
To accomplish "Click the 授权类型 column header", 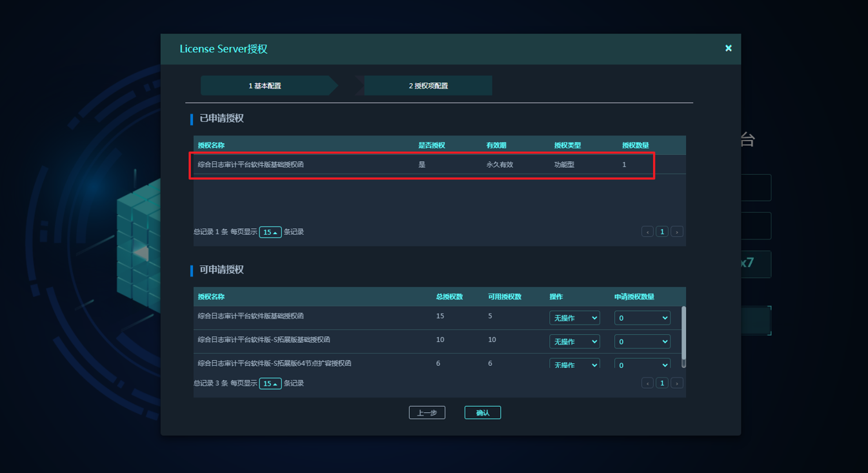I will (568, 145).
